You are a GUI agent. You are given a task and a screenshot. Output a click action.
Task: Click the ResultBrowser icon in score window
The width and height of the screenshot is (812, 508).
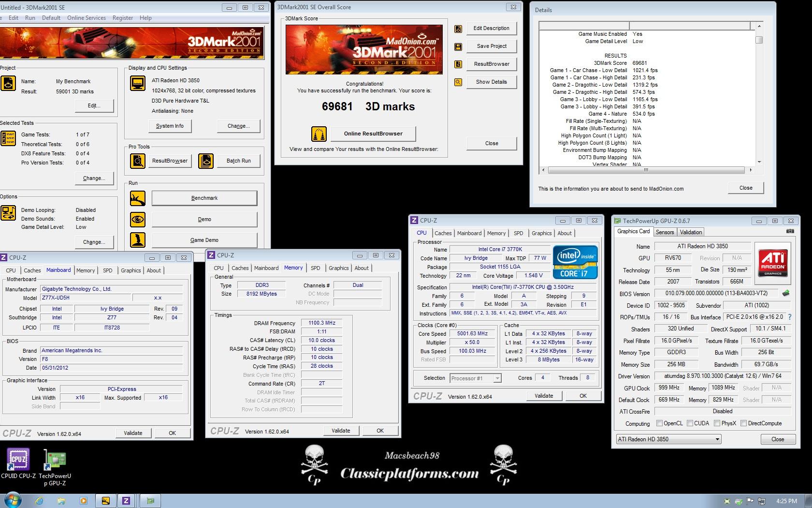[458, 64]
